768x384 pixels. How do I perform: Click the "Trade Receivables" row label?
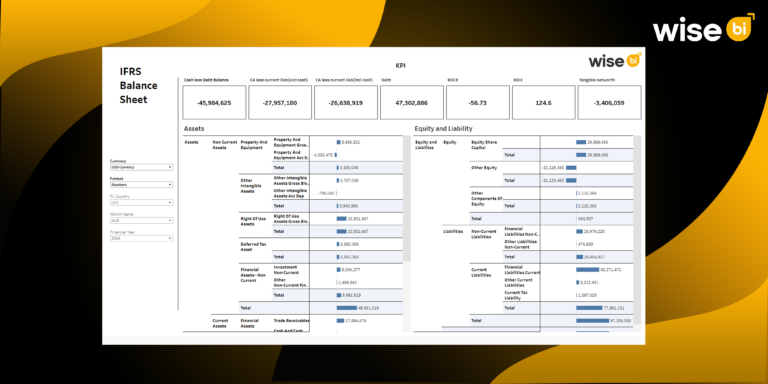(x=291, y=320)
